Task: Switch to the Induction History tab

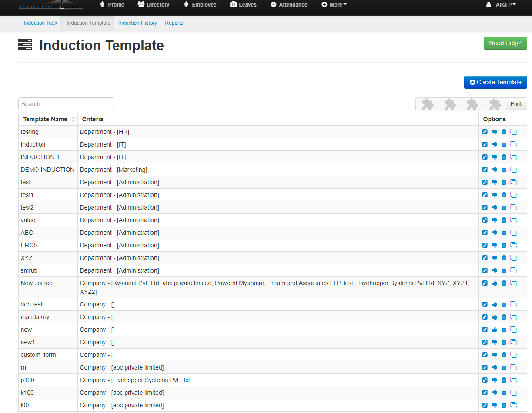Action: pyautogui.click(x=137, y=23)
